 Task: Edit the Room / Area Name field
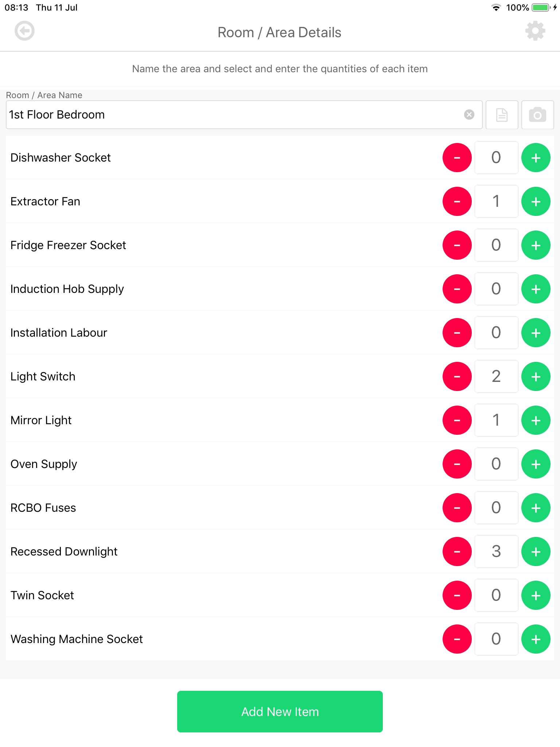pos(233,115)
